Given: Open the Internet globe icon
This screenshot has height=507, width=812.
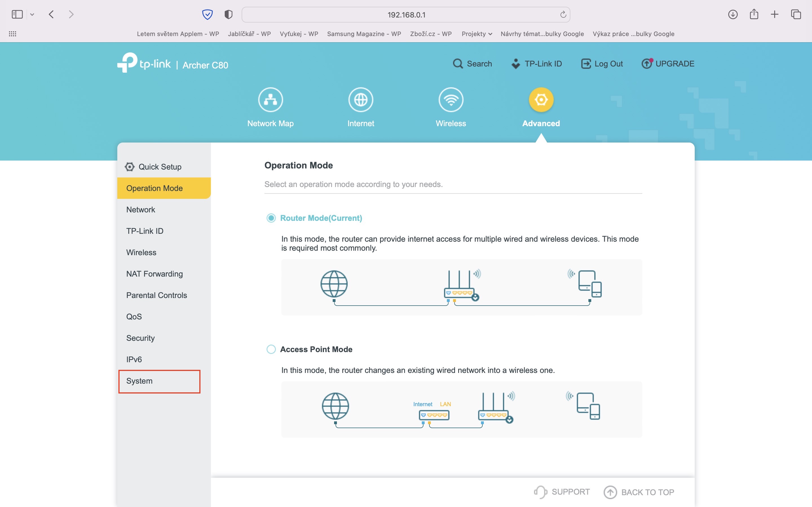Looking at the screenshot, I should [361, 100].
